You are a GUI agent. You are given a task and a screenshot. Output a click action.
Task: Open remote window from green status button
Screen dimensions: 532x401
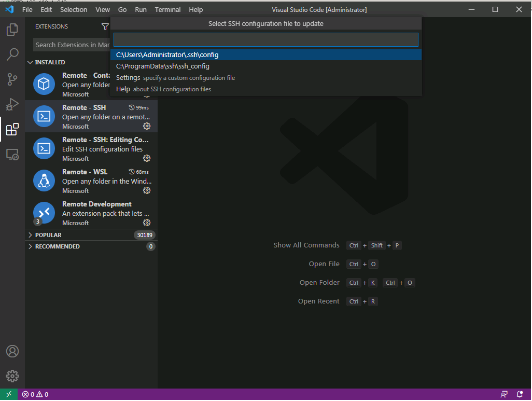tap(9, 395)
